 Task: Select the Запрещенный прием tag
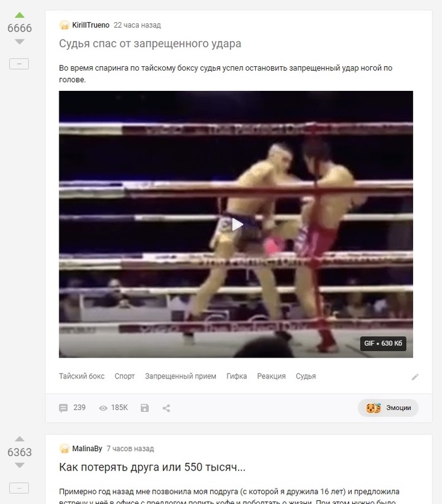pyautogui.click(x=181, y=376)
